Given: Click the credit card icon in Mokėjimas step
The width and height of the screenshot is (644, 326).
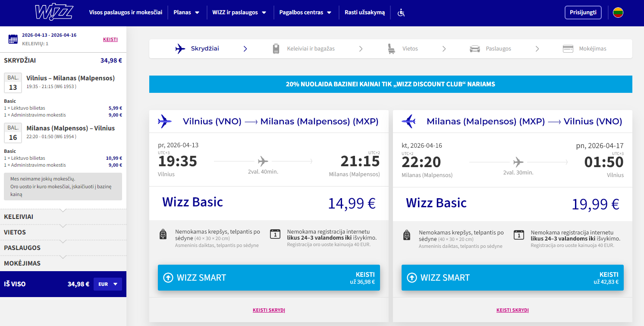Looking at the screenshot, I should [x=568, y=49].
